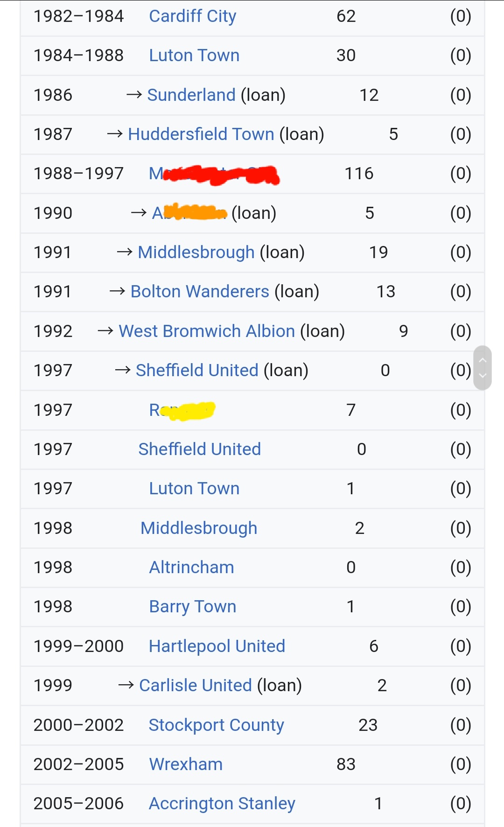Screen dimensions: 504x827
Task: Open the Bolton Wanderers link
Action: coord(200,292)
